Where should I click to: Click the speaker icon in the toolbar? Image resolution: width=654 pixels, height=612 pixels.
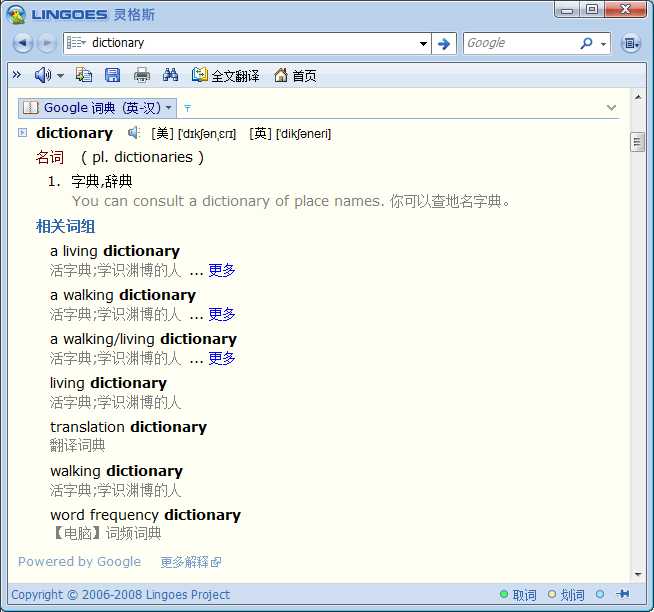pyautogui.click(x=43, y=75)
